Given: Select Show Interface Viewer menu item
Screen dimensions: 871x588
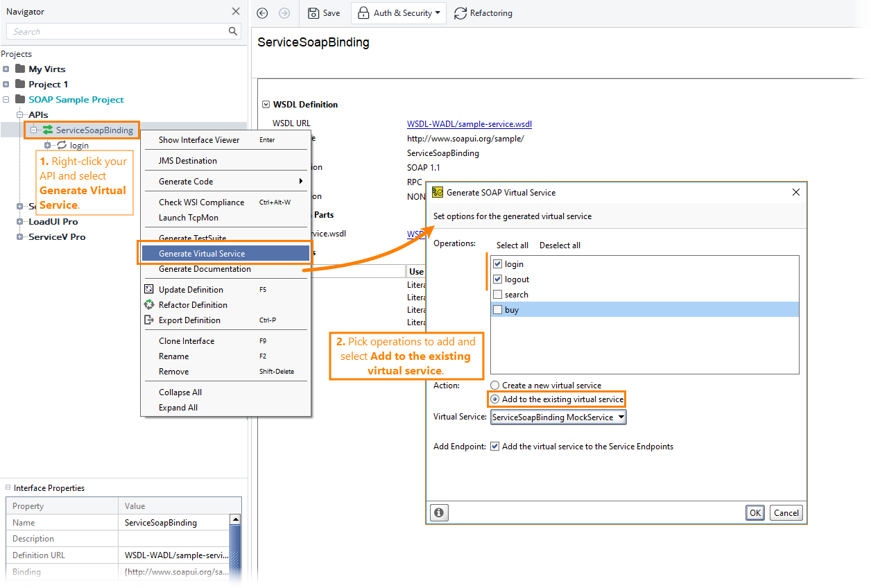Looking at the screenshot, I should [225, 139].
